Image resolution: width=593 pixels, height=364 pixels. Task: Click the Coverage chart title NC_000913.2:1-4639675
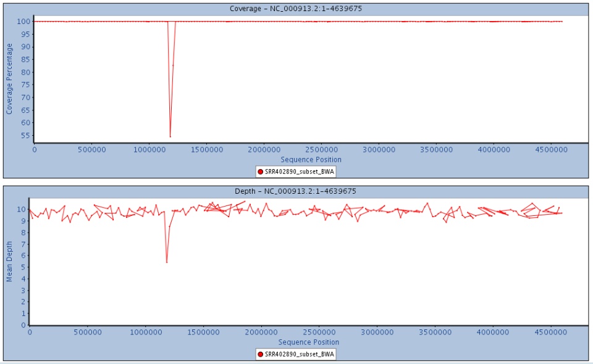296,8
